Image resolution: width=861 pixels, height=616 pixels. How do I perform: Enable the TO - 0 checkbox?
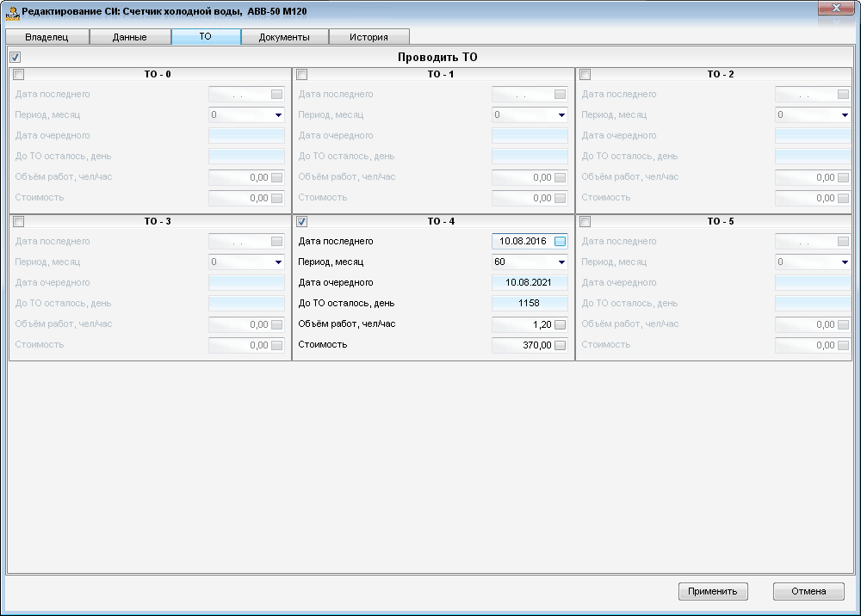pos(19,75)
